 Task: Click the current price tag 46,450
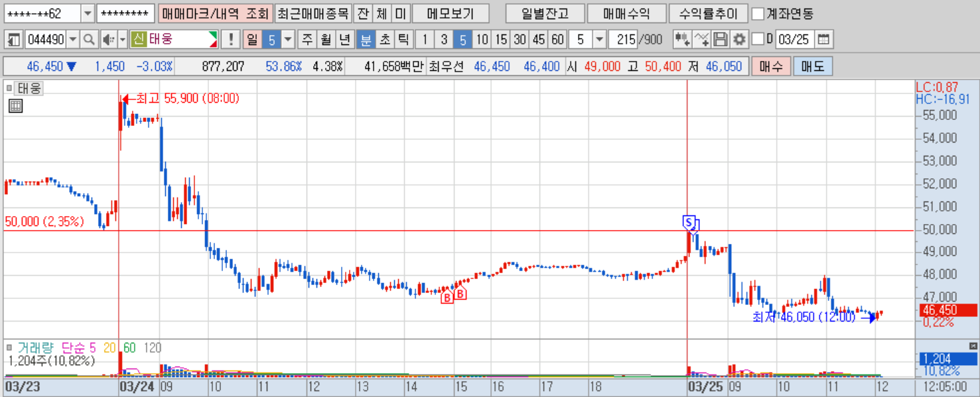tap(947, 310)
